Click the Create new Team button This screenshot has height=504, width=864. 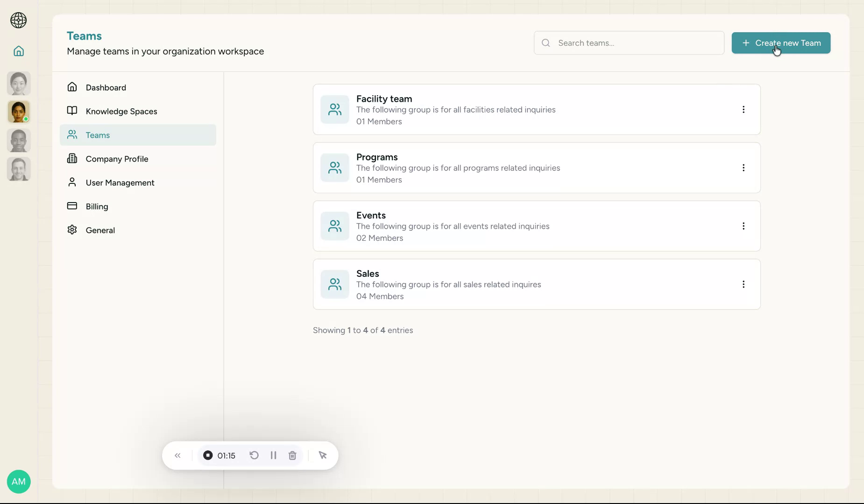pyautogui.click(x=780, y=43)
